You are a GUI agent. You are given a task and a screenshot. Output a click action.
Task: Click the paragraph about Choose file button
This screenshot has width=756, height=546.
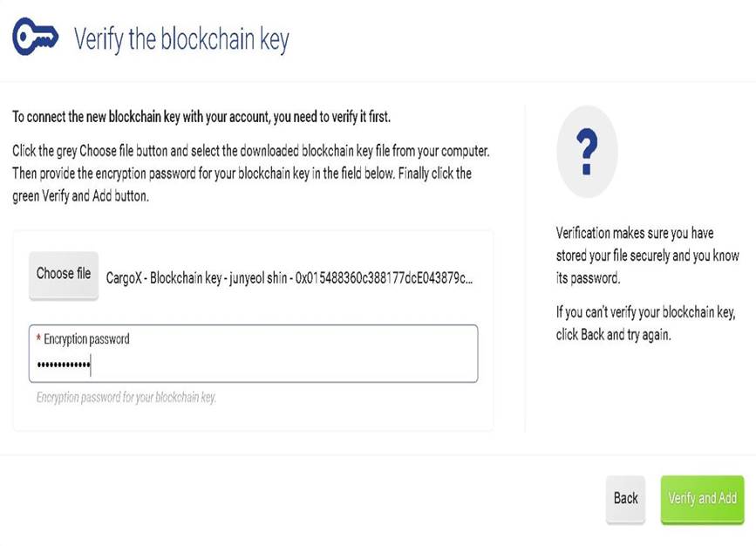point(251,174)
